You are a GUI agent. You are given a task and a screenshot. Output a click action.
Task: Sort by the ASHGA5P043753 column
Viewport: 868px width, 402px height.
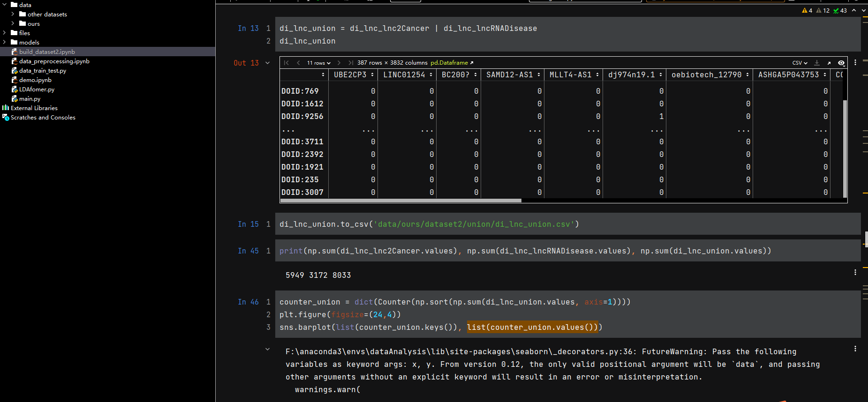pos(825,74)
